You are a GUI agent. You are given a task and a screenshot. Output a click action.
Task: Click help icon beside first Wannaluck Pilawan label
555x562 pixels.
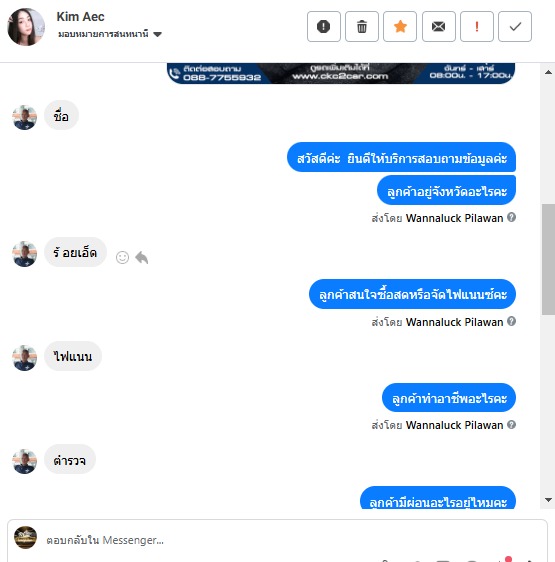(x=512, y=217)
